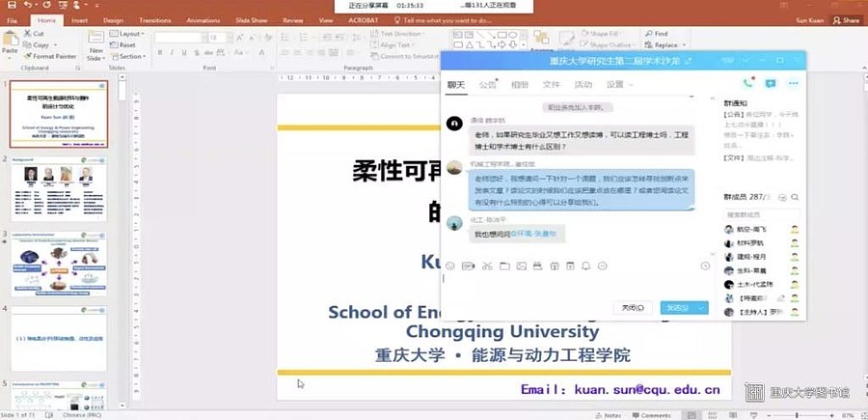Toggle Italic formatting
Image resolution: width=868 pixels, height=420 pixels.
click(172, 53)
